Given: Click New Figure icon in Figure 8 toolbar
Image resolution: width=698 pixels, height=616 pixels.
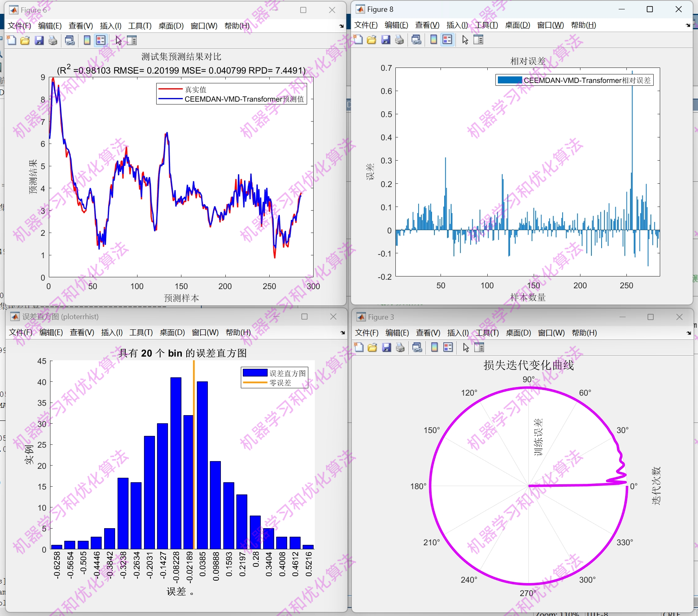Looking at the screenshot, I should [358, 39].
